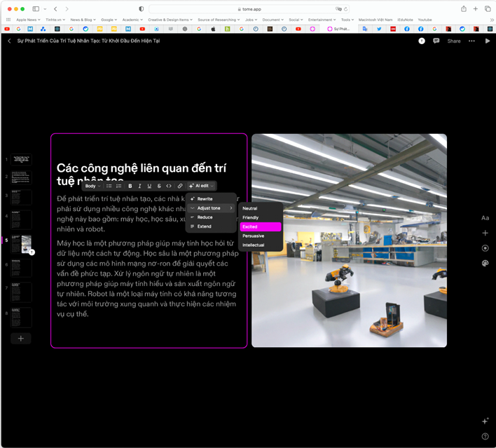Select page 3 thumbnail
The width and height of the screenshot is (496, 448).
pyautogui.click(x=21, y=198)
